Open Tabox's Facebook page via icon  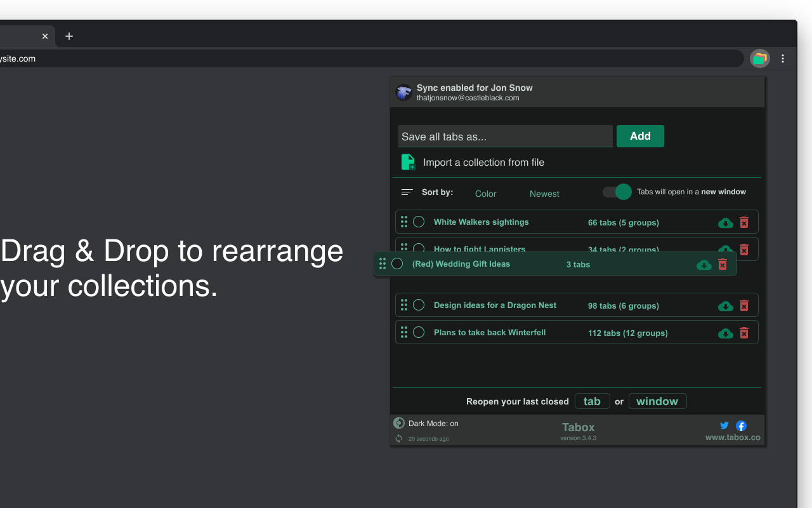[x=741, y=425]
